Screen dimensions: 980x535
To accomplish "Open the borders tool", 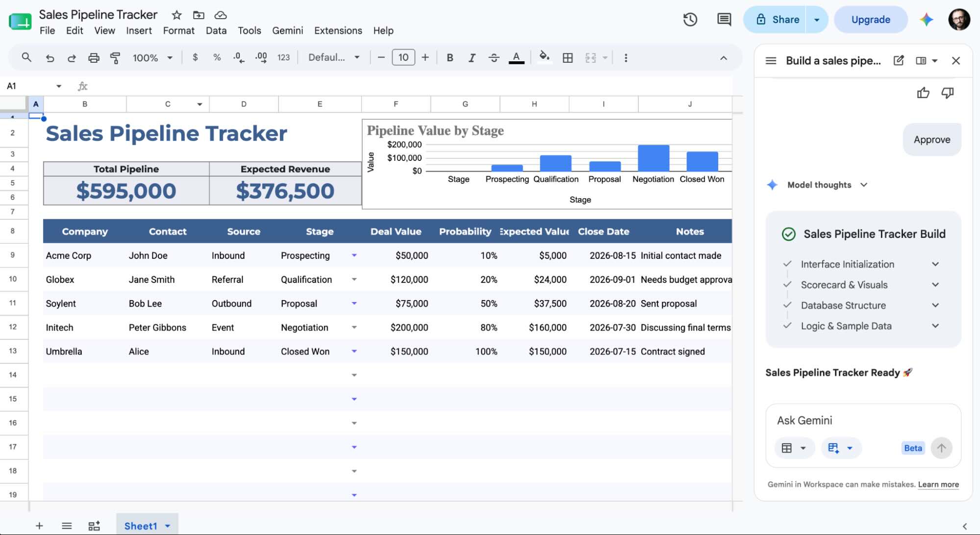I will 568,58.
